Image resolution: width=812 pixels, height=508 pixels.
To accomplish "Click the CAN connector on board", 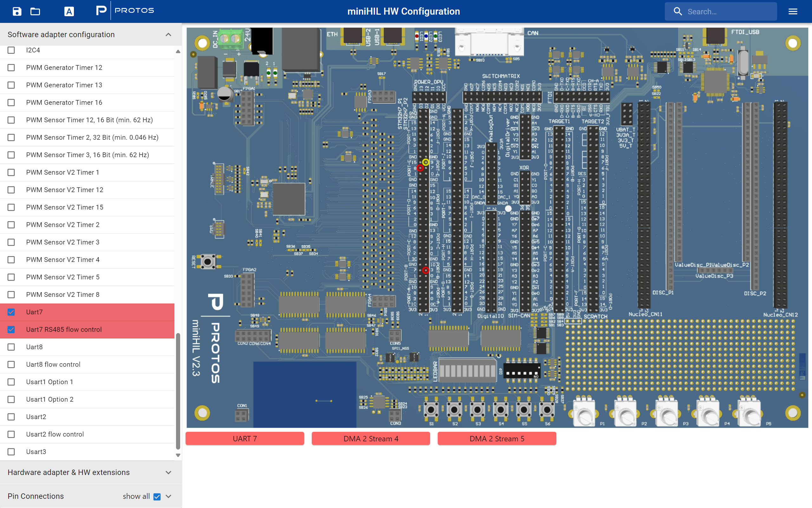I will click(x=489, y=42).
